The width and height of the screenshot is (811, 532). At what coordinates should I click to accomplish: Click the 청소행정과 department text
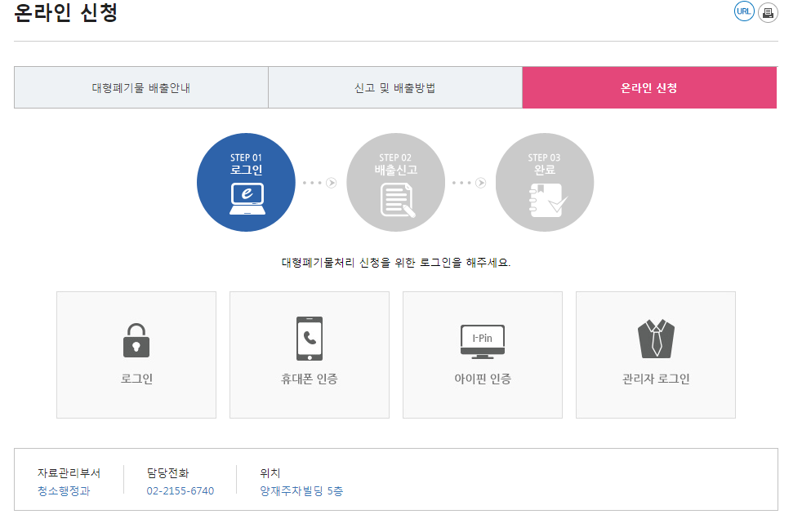pyautogui.click(x=64, y=490)
